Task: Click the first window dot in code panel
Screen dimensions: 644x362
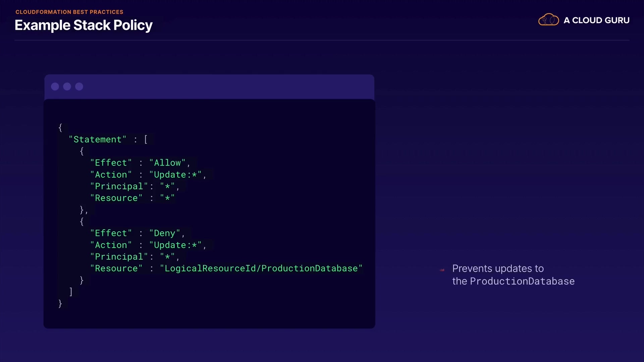Action: [55, 87]
